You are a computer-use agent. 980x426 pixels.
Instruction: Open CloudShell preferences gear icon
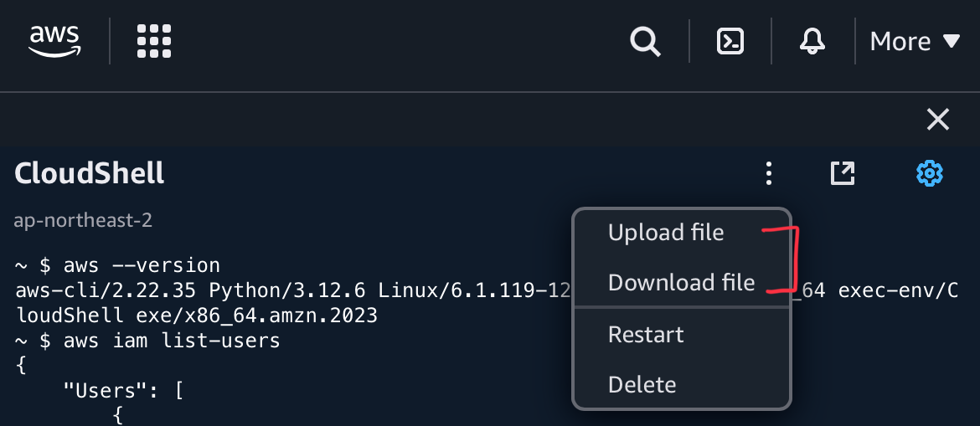tap(930, 173)
